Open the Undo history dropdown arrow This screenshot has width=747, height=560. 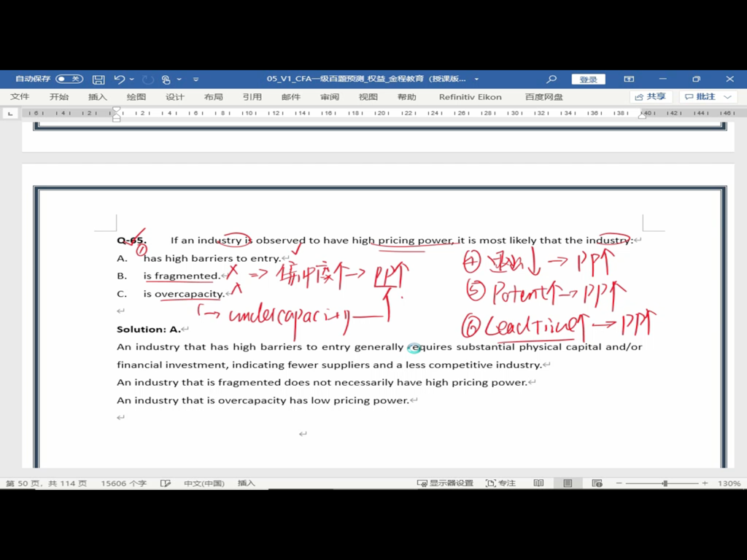(132, 79)
